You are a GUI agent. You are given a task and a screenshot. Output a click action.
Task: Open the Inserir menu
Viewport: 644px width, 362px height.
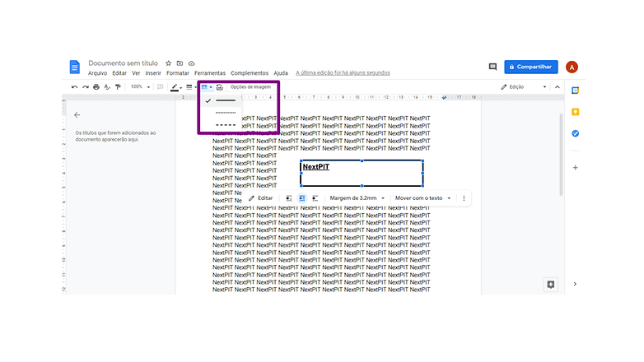153,73
